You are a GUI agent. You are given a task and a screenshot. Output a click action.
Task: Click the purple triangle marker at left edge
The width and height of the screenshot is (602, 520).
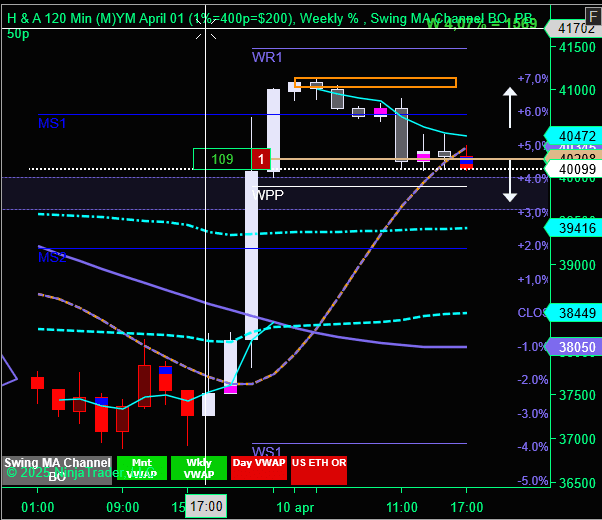click(x=8, y=370)
